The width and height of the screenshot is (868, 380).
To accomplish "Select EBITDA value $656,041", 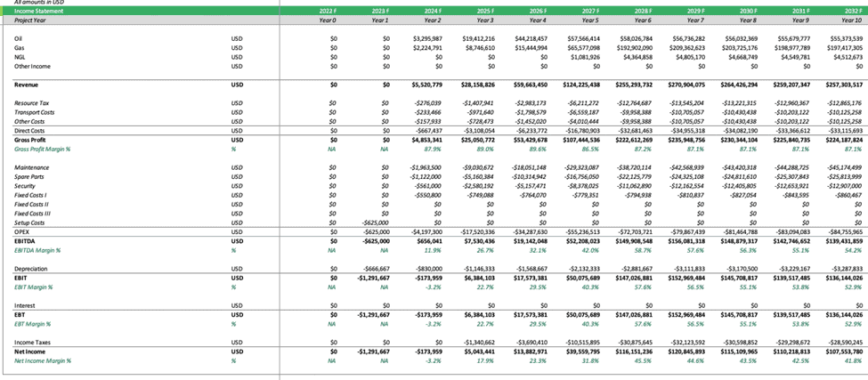I will coord(430,241).
